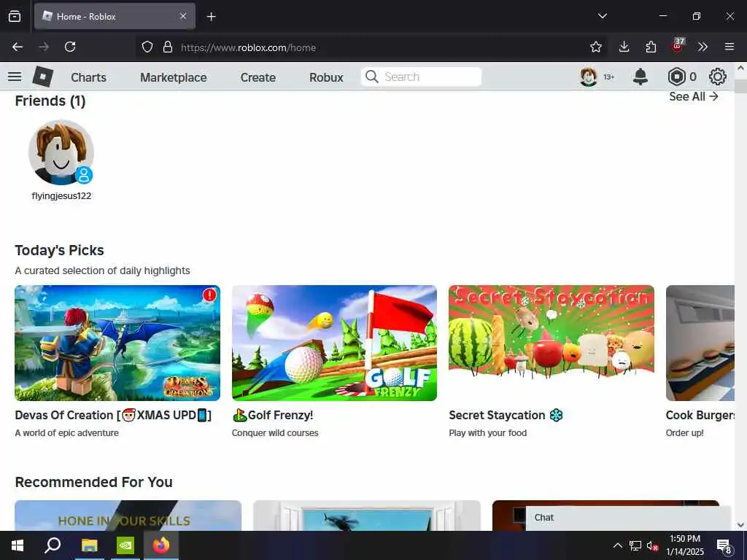Open File Explorer from taskbar
This screenshot has height=560, width=747.
pos(88,545)
